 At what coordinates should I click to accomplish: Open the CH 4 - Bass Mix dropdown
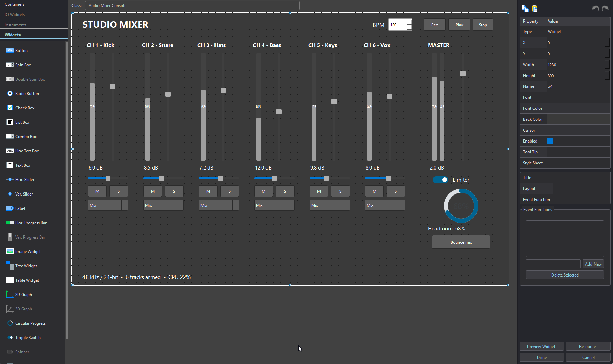274,205
